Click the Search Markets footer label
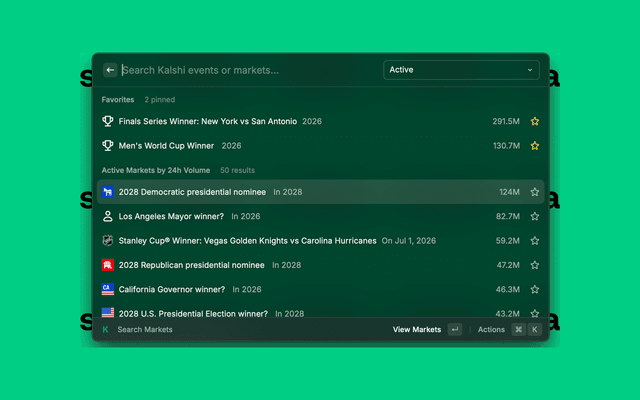Viewport: 640px width, 400px height. coord(145,329)
